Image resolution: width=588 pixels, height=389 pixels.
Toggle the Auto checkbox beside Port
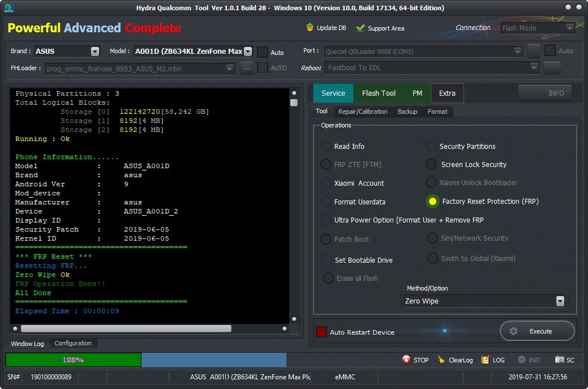(x=550, y=50)
